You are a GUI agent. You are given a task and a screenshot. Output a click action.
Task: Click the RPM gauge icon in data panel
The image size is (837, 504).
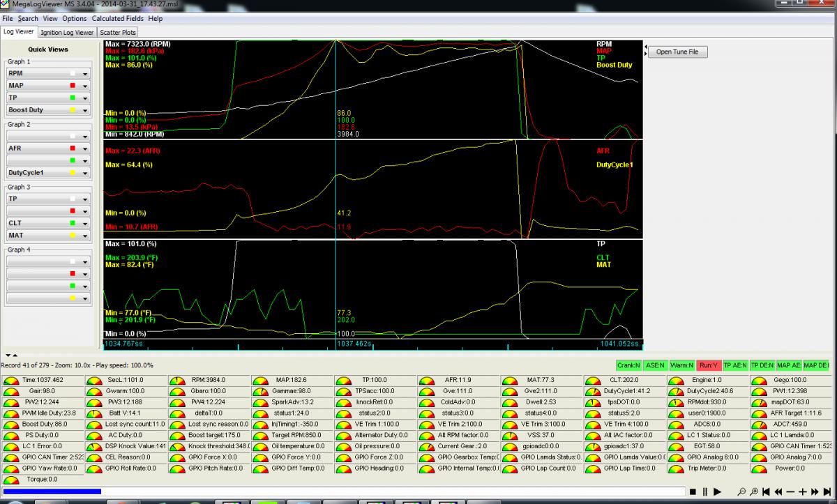pos(176,381)
